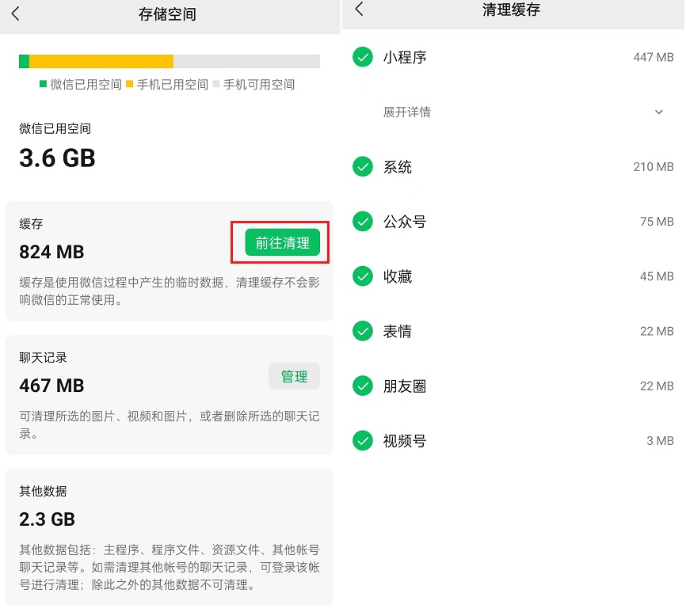Viewport: 686px width, 616px height.
Task: Tap the 其他数据 card heading
Action: pyautogui.click(x=43, y=491)
